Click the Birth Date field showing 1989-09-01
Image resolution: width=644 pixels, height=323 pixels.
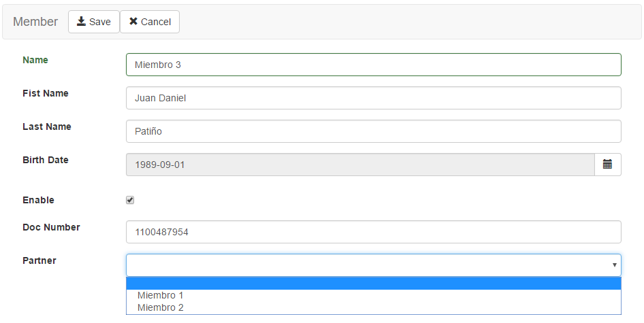click(x=360, y=165)
